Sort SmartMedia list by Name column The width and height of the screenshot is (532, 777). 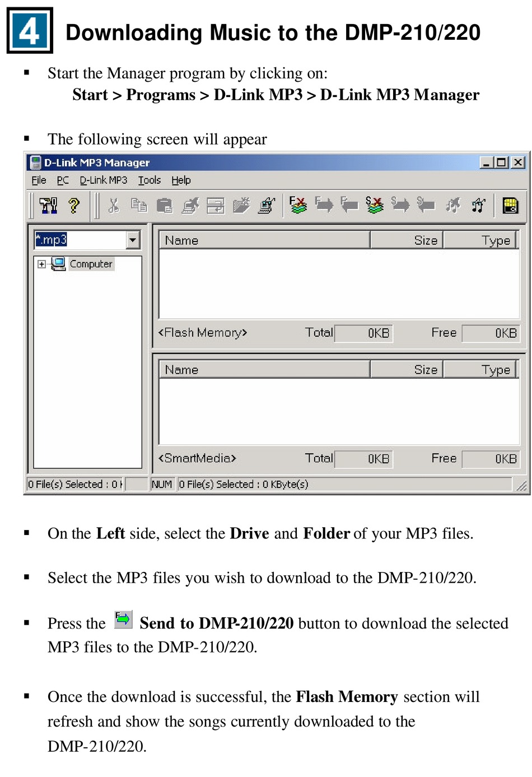coord(264,370)
